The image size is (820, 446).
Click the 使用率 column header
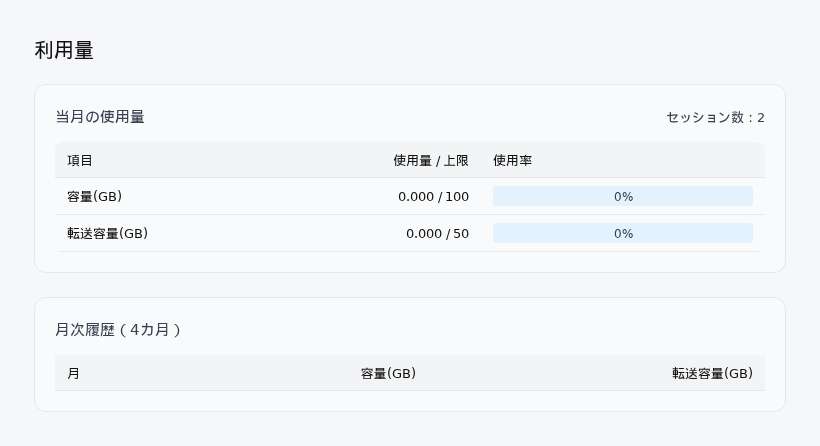(512, 160)
